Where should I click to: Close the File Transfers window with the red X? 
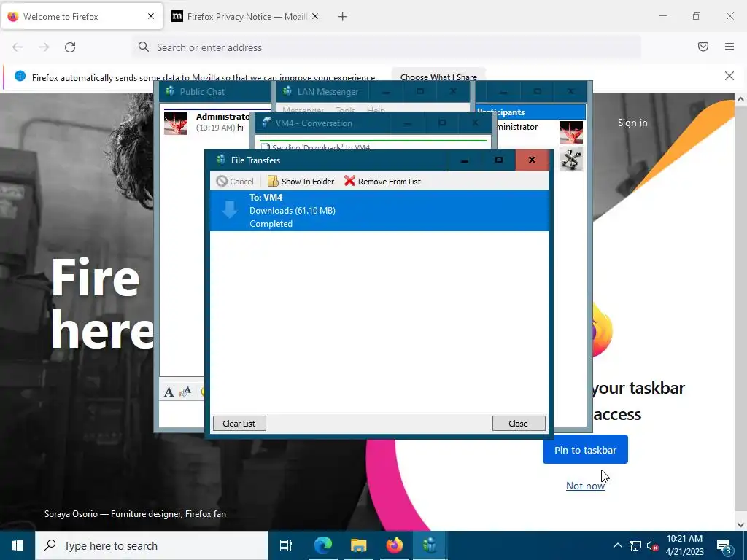pyautogui.click(x=532, y=160)
